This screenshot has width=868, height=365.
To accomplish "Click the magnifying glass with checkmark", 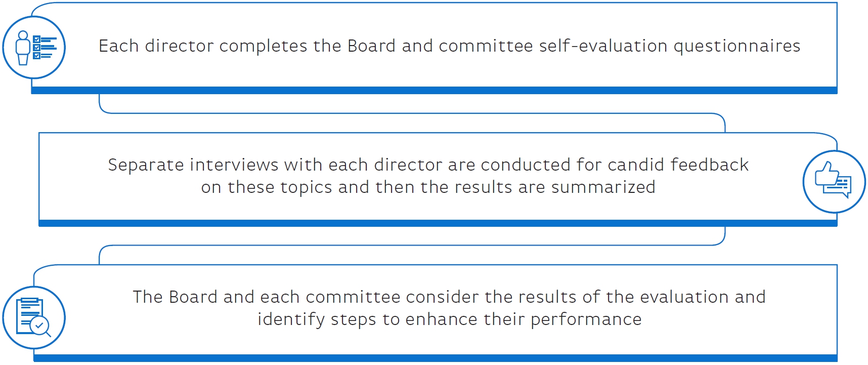I will 40,327.
